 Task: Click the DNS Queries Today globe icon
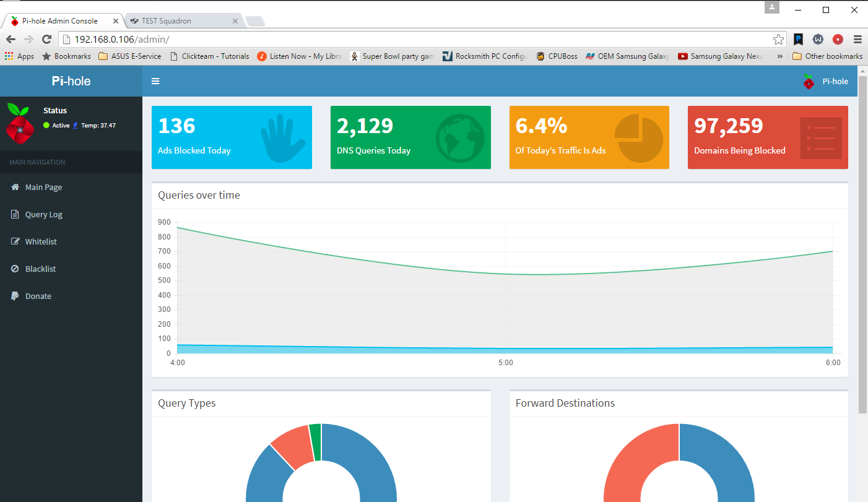tap(460, 137)
